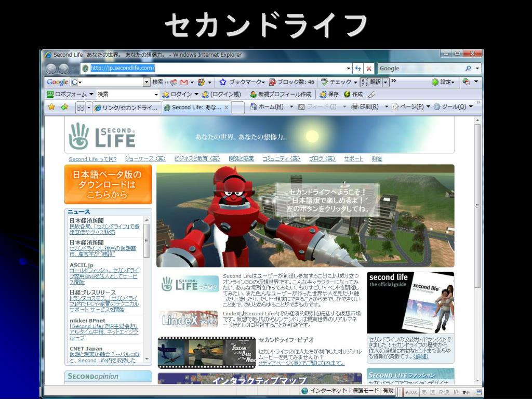Click the チェック spell check button
Viewport: 532px width, 399px height.
click(337, 82)
